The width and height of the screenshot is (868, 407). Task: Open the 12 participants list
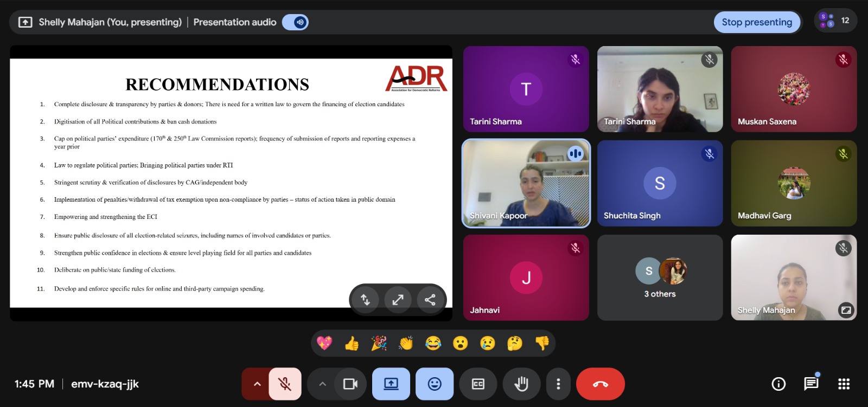(835, 21)
